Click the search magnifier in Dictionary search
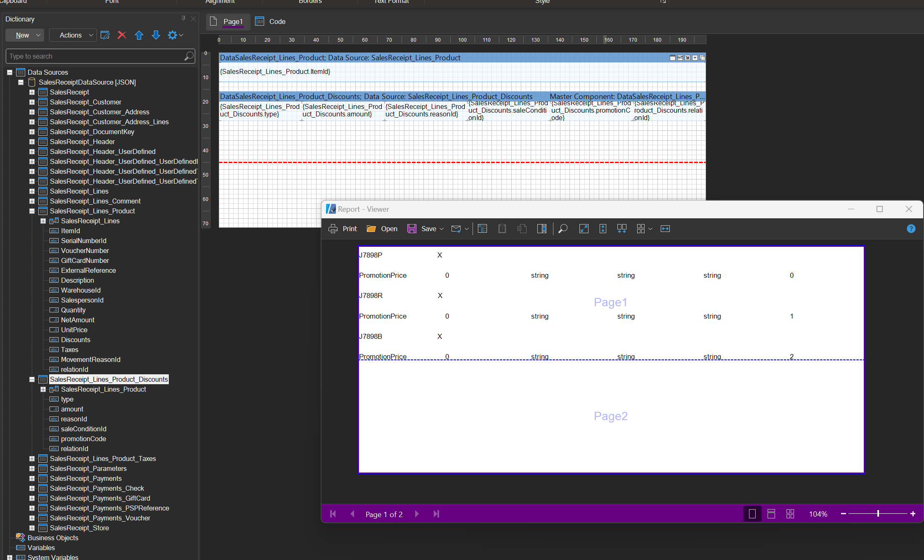 click(x=189, y=56)
